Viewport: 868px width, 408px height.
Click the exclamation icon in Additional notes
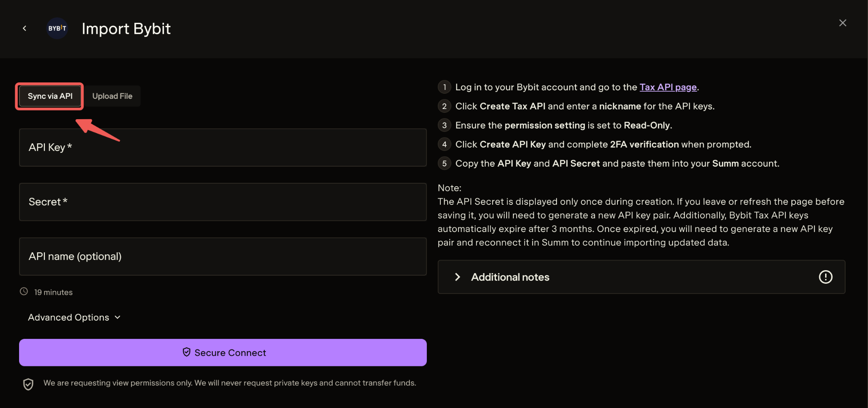click(825, 277)
